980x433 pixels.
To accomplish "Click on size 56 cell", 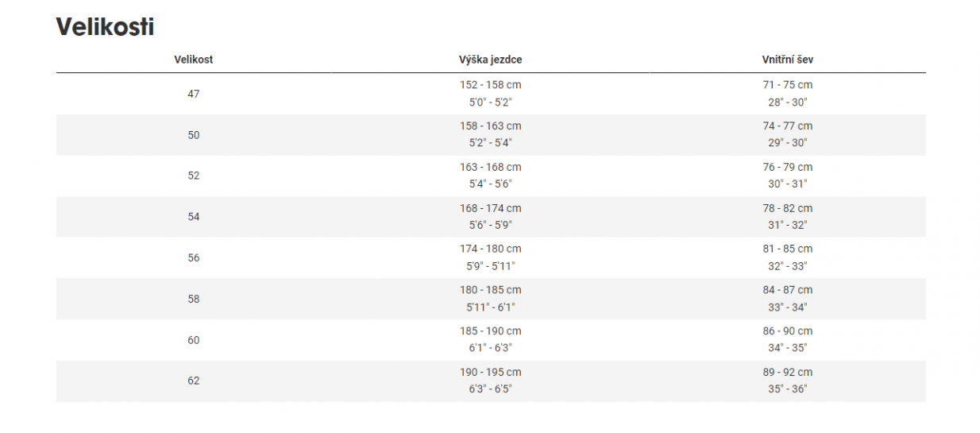I will pyautogui.click(x=194, y=258).
